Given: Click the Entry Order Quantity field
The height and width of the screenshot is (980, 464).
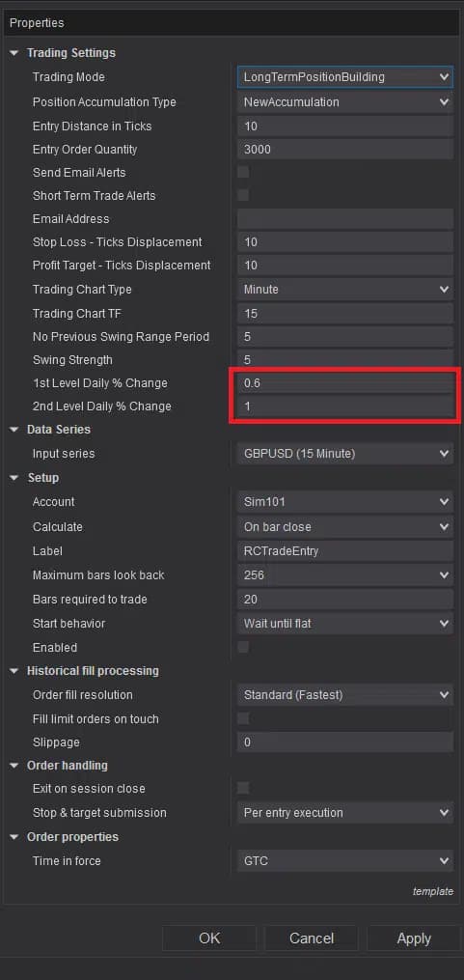Looking at the screenshot, I should coord(345,150).
